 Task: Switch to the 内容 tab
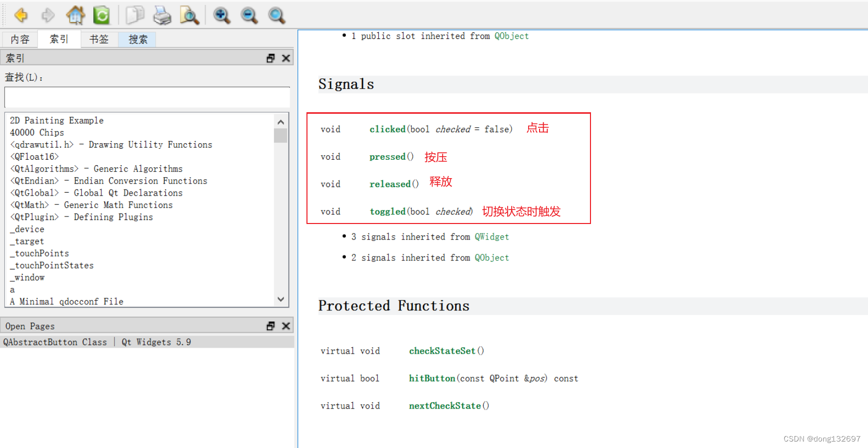point(20,39)
